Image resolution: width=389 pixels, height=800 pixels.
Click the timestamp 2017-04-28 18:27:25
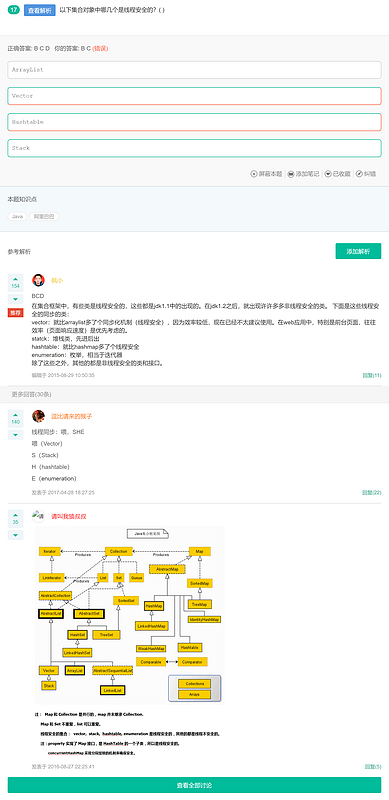point(71,493)
